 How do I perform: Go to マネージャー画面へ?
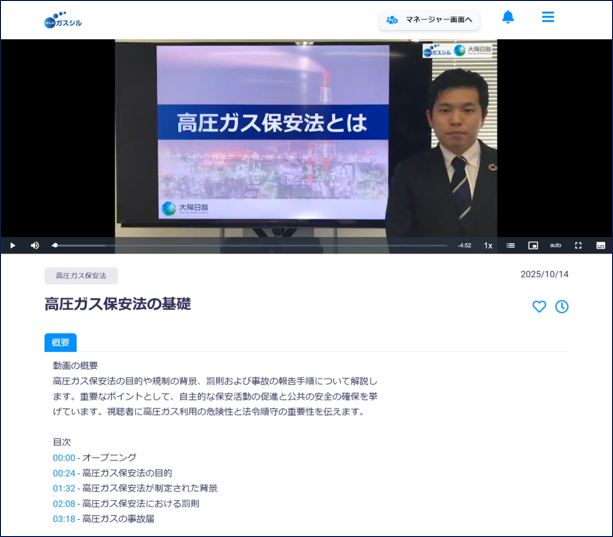coord(429,20)
